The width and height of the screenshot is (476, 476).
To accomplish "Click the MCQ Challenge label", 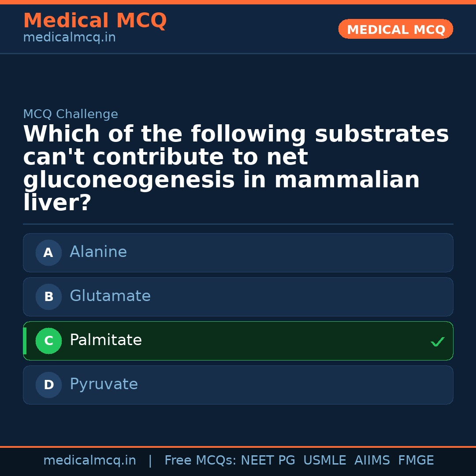I will pos(71,114).
